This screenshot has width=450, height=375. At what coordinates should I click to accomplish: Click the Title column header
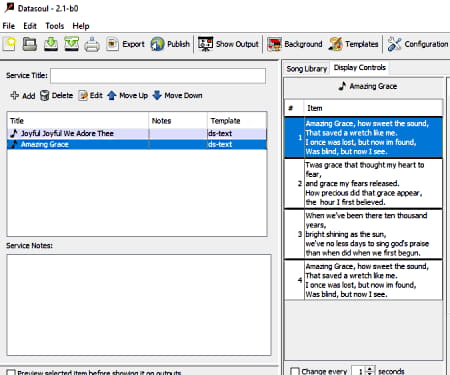tap(78, 121)
